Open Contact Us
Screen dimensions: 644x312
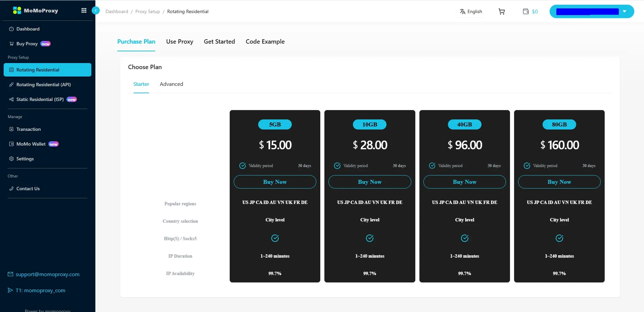tap(28, 188)
